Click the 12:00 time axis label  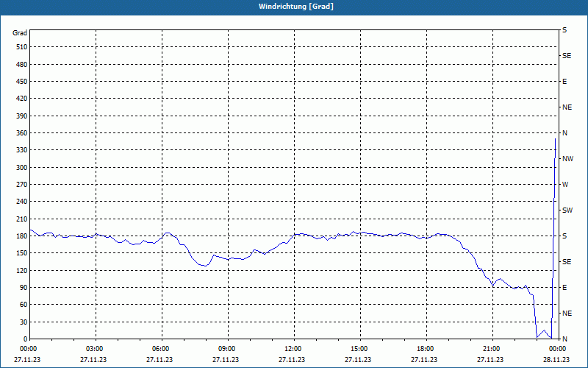pos(293,349)
